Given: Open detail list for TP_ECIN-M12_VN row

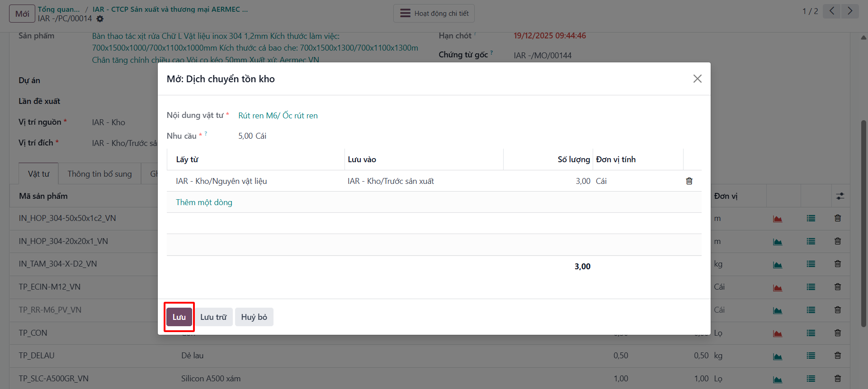Looking at the screenshot, I should [811, 287].
